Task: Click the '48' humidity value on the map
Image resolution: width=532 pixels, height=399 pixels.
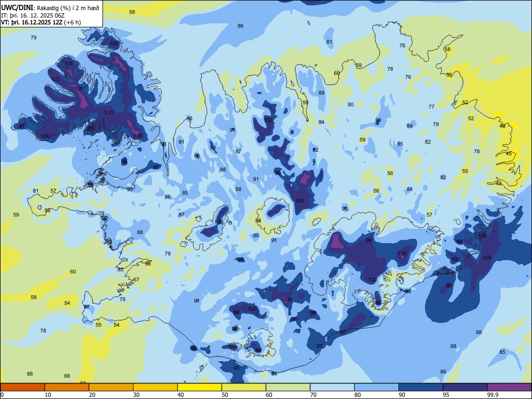Action: pos(503,126)
